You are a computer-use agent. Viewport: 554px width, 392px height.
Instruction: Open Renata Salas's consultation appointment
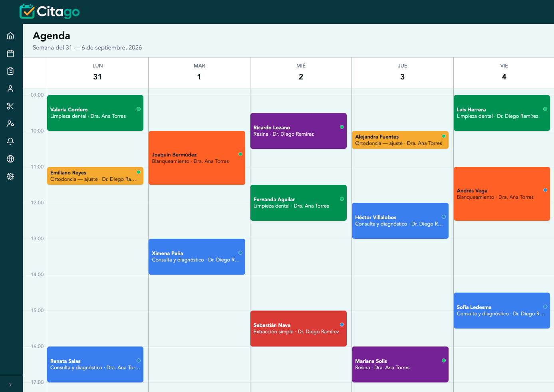coord(95,364)
